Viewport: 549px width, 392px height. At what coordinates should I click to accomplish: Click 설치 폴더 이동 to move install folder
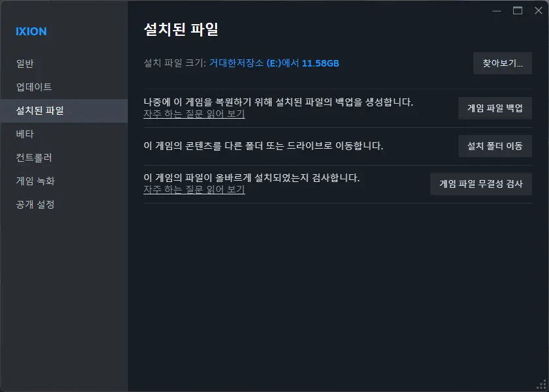495,145
